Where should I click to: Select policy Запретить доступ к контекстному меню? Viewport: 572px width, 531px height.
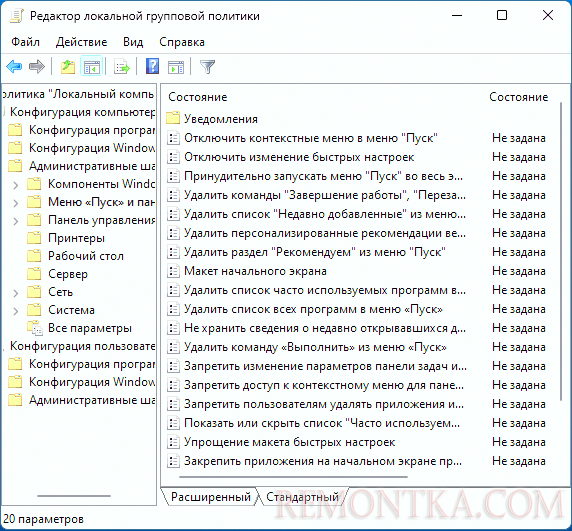324,385
